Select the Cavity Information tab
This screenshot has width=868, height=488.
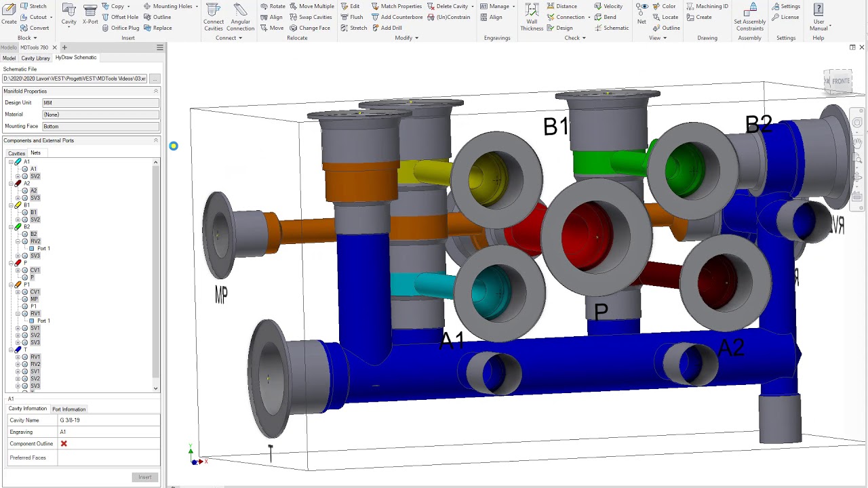tap(28, 409)
